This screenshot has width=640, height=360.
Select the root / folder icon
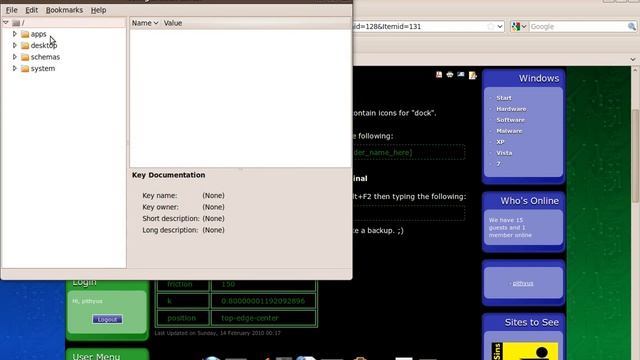pyautogui.click(x=16, y=23)
